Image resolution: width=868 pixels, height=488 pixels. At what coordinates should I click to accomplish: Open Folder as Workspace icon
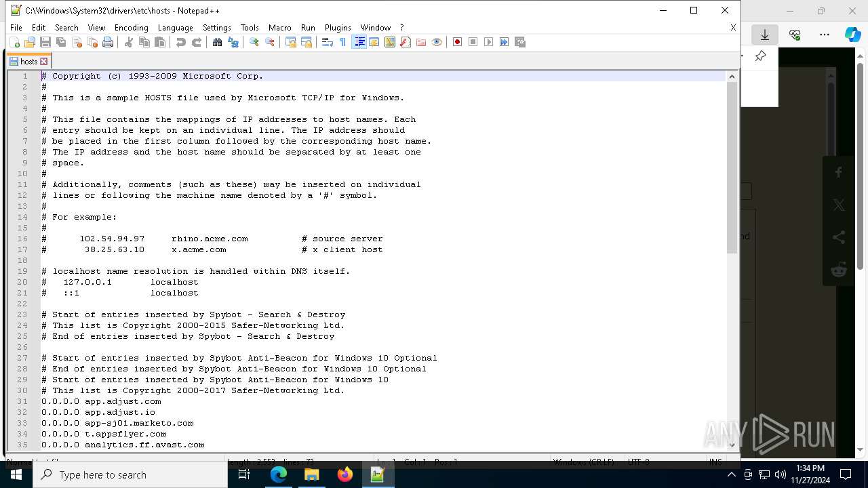coord(421,42)
